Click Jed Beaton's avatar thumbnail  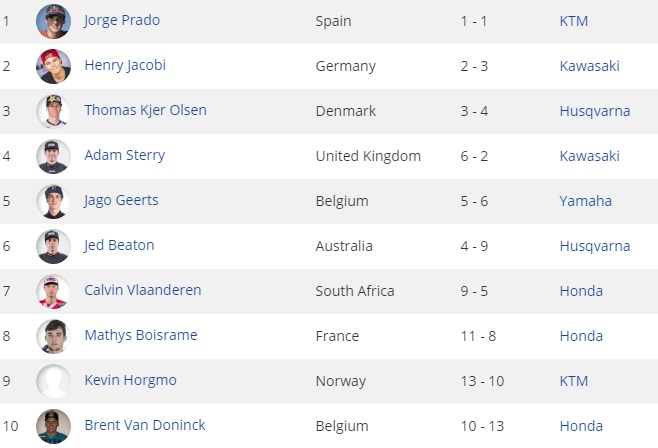[53, 246]
